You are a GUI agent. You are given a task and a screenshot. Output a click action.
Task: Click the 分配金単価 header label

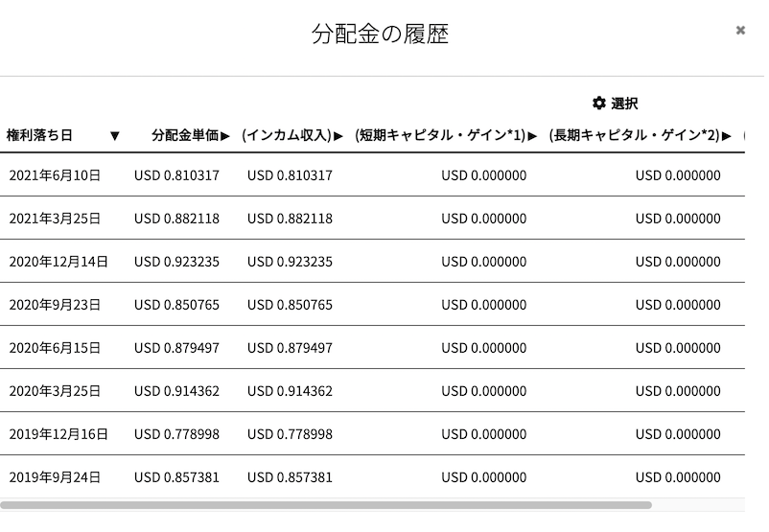click(185, 135)
